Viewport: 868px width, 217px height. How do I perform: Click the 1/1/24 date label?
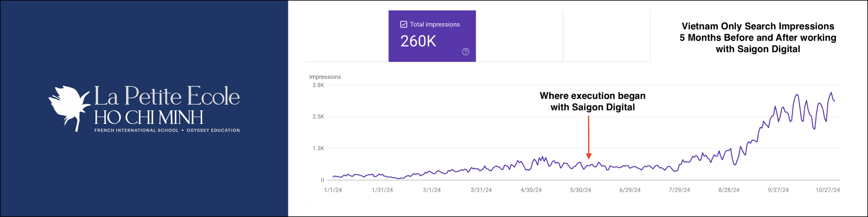tap(333, 190)
